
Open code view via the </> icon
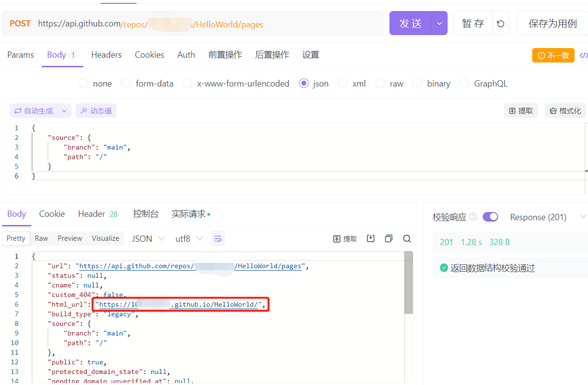point(585,55)
